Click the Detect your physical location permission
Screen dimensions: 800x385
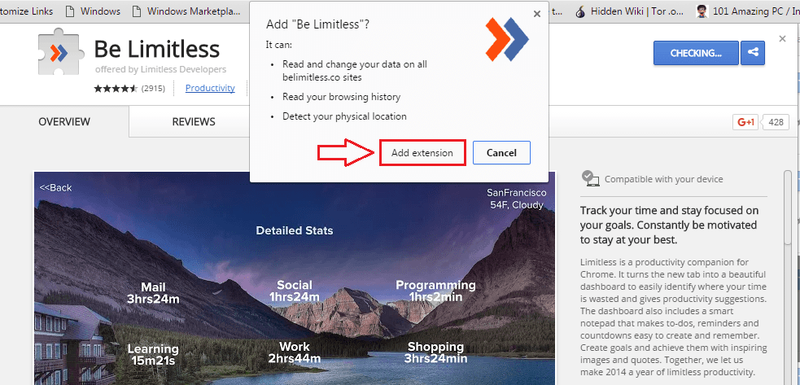(344, 116)
